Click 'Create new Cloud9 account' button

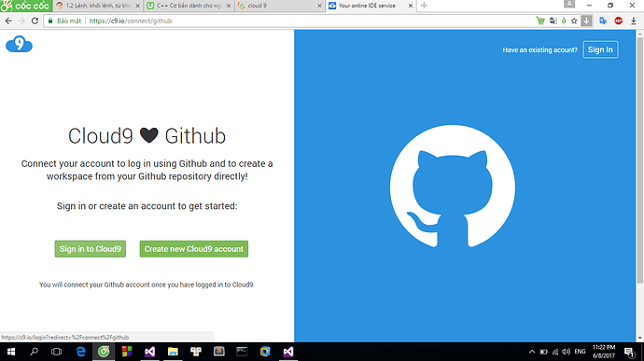pos(194,249)
